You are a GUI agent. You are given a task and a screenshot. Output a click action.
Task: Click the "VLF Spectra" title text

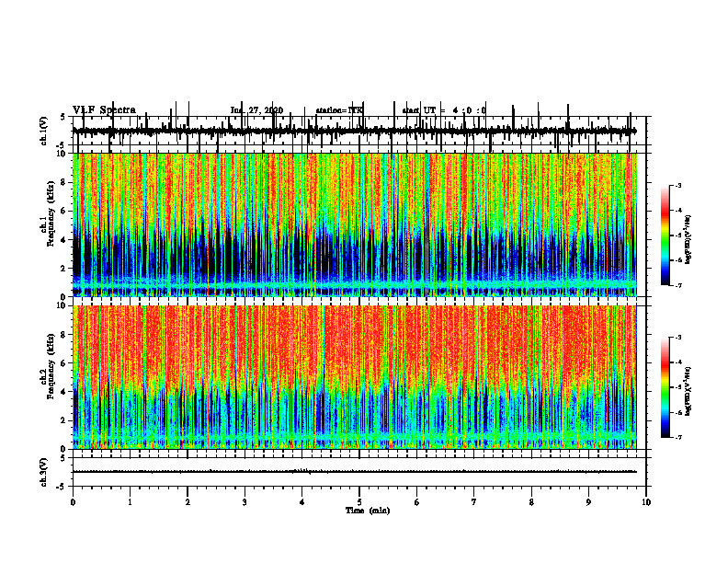(x=105, y=110)
